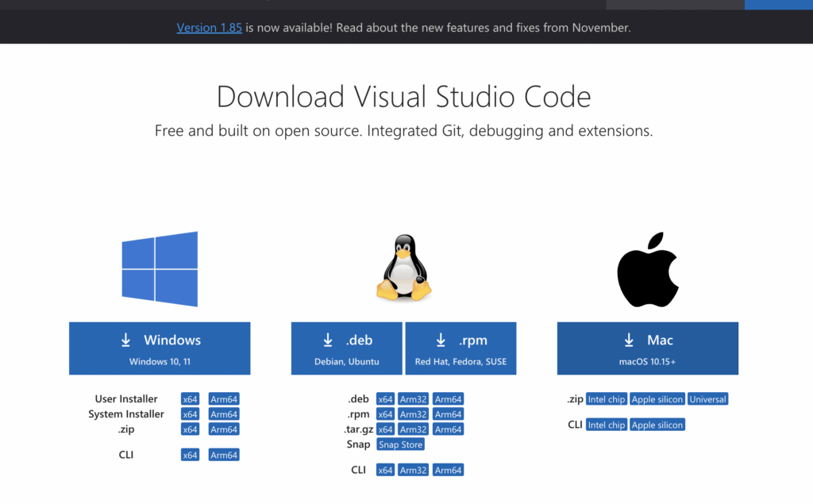Select Windows System Installer Arm64
813x504 pixels.
pyautogui.click(x=224, y=414)
